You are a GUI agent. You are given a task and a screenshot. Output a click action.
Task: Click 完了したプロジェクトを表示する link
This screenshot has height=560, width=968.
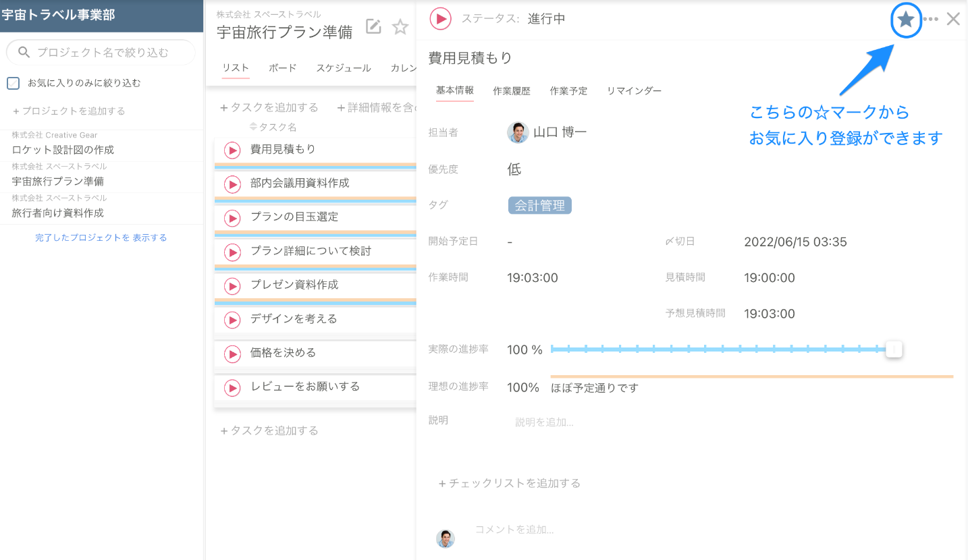[101, 237]
